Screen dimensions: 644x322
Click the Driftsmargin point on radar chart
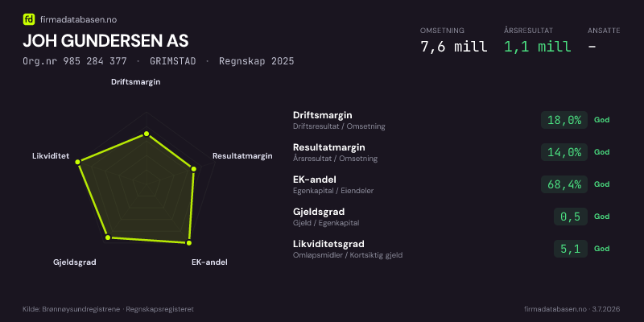click(146, 134)
